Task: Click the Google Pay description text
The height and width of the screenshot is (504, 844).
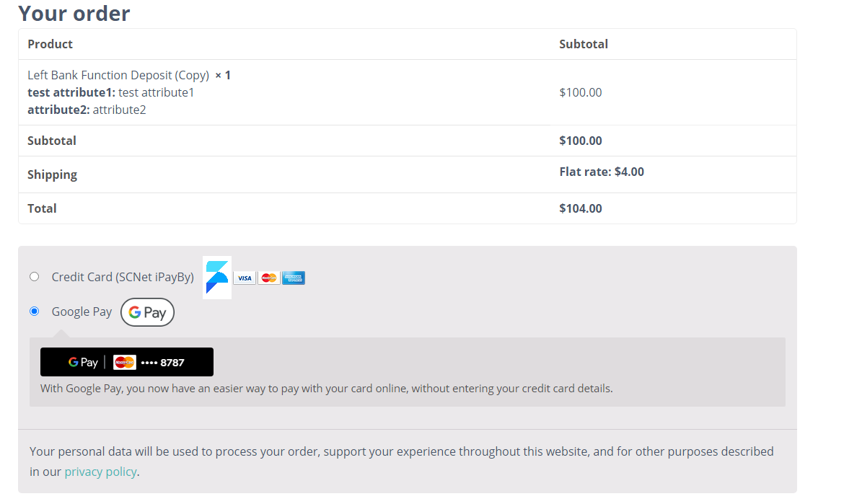Action: tap(326, 388)
